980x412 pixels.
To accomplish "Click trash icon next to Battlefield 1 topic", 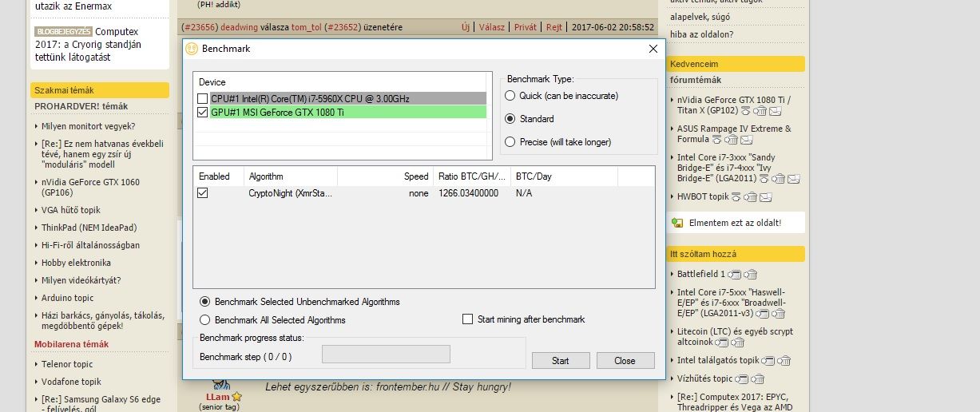I will click(x=751, y=275).
